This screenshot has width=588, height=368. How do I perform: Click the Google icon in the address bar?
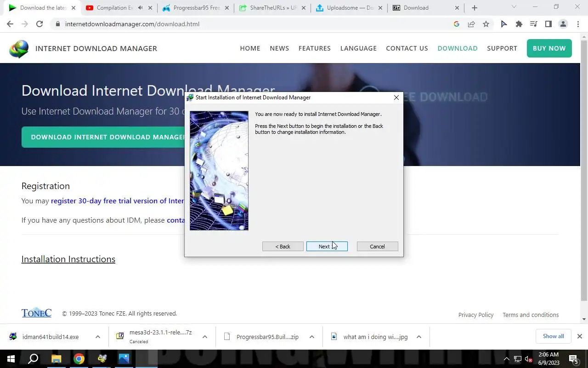coord(456,24)
